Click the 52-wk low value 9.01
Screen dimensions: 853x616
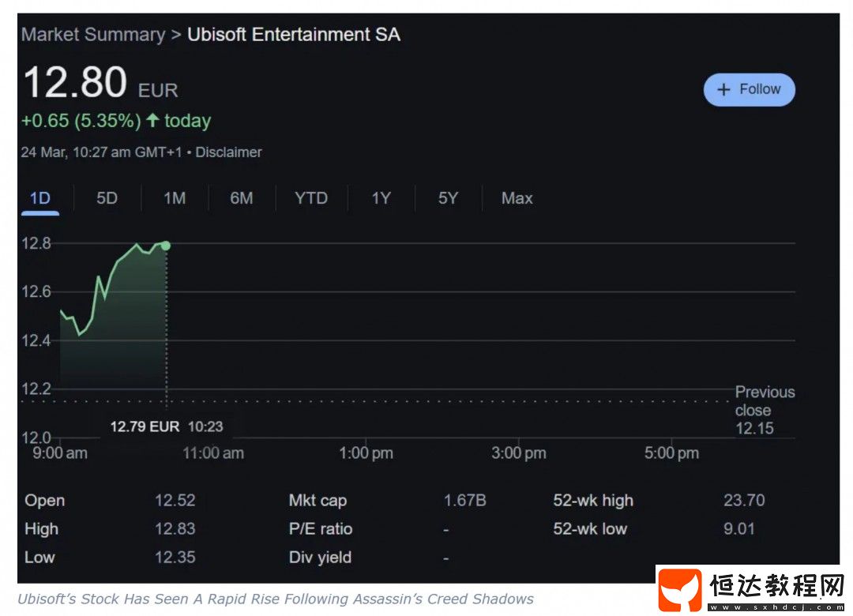738,529
